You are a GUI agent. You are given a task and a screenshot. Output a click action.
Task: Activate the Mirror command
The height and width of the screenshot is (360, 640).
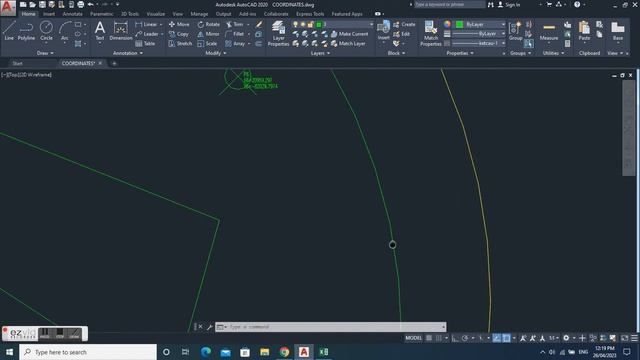pos(209,34)
